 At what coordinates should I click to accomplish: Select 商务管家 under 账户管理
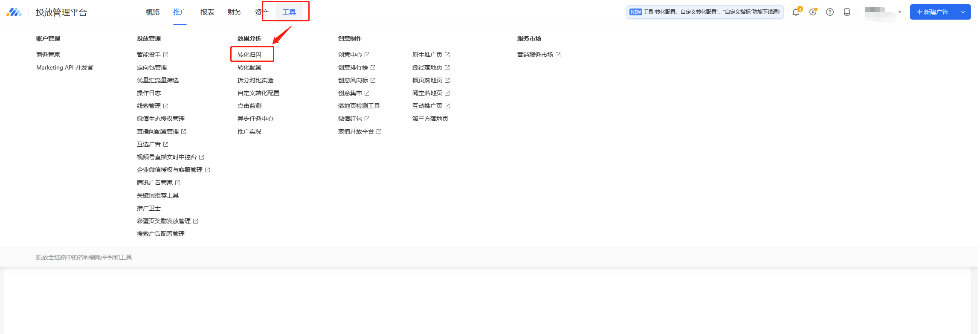[48, 55]
